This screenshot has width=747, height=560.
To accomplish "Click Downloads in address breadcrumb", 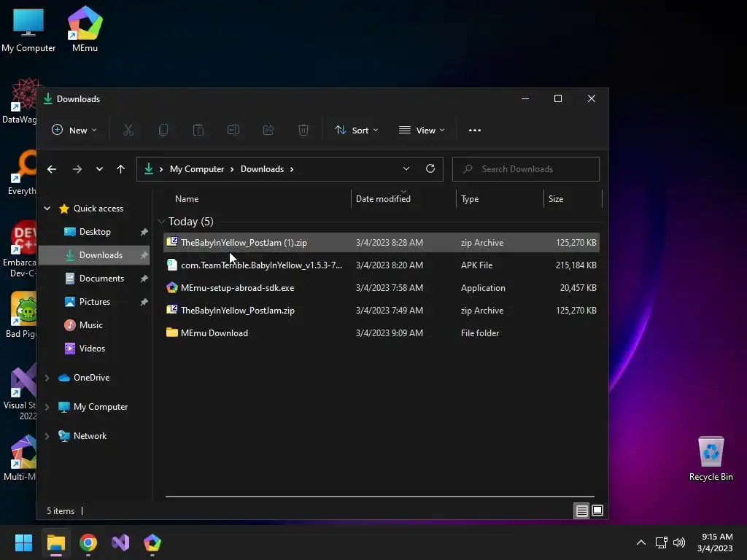I will point(262,169).
